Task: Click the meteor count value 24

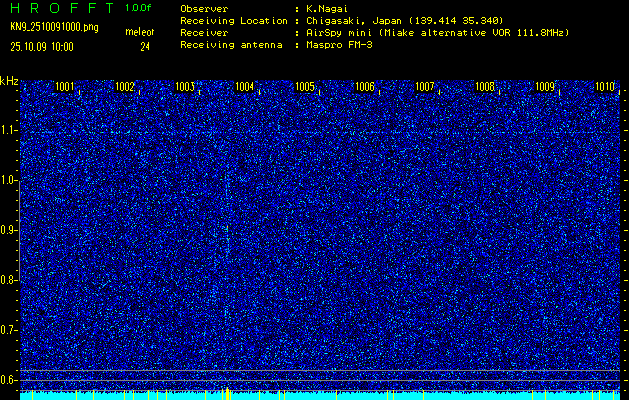Action: coord(145,46)
